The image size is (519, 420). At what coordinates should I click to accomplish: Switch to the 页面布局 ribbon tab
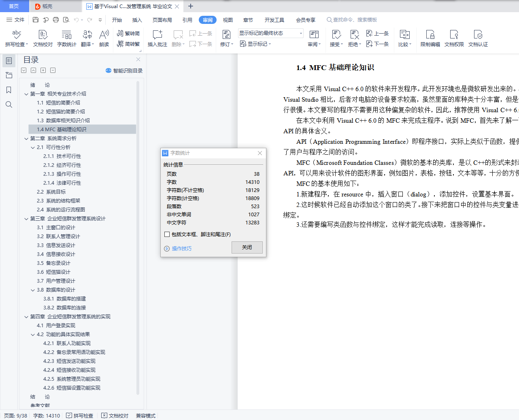pos(162,20)
